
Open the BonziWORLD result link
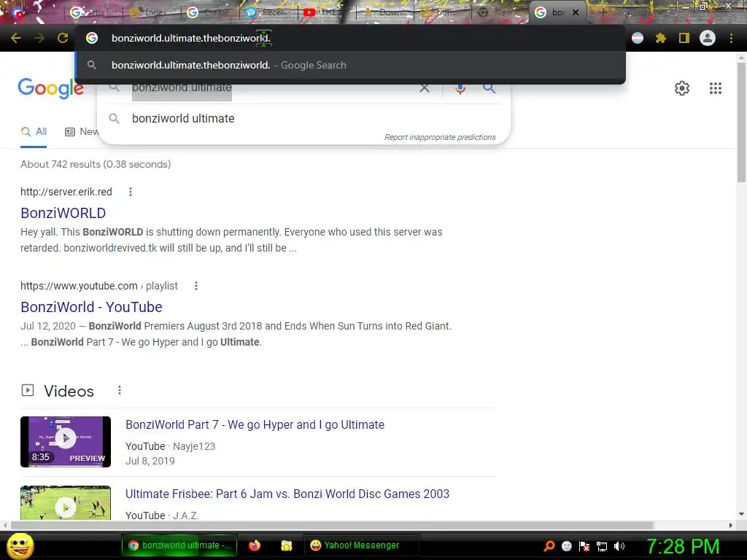pos(63,213)
